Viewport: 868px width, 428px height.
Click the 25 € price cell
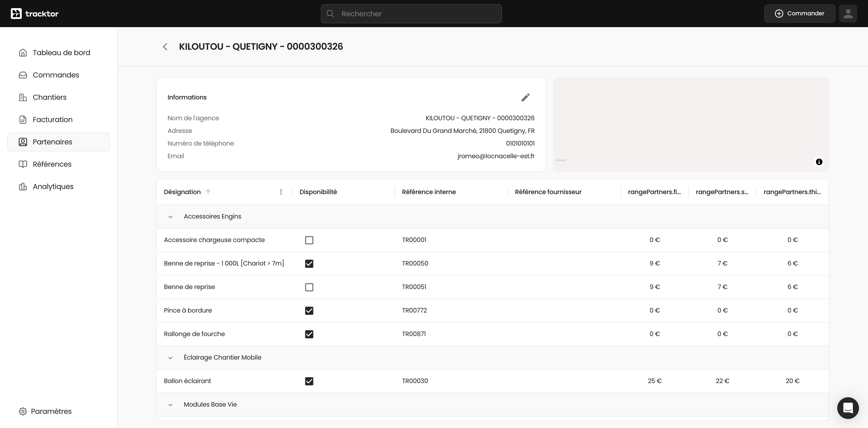point(654,381)
